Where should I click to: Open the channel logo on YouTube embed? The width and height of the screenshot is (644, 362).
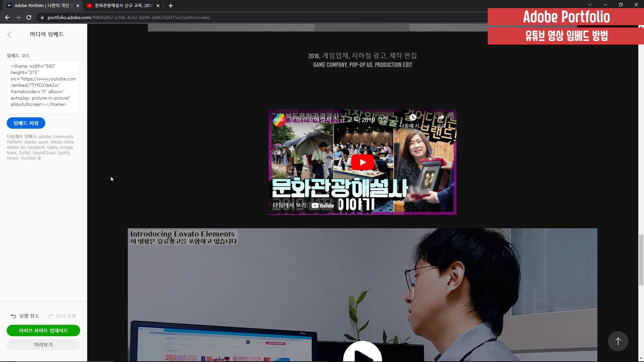coord(279,120)
